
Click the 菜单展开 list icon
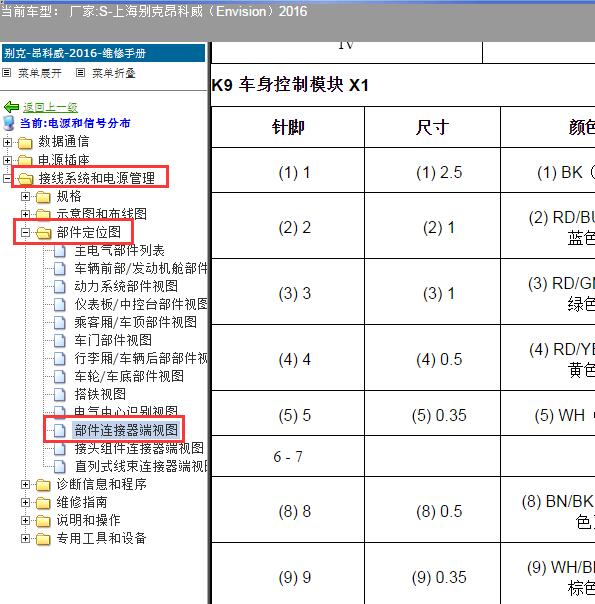[7, 72]
